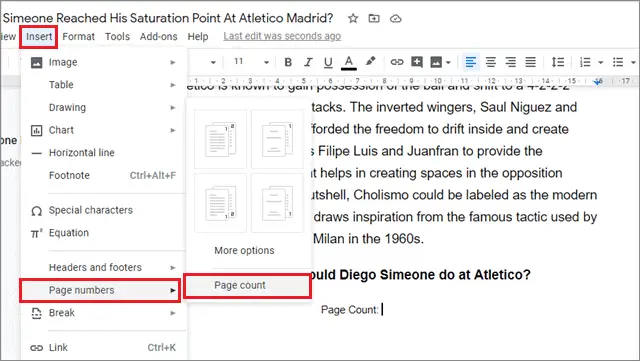Image resolution: width=640 pixels, height=361 pixels.
Task: Insert Page count from submenu
Action: 247,285
